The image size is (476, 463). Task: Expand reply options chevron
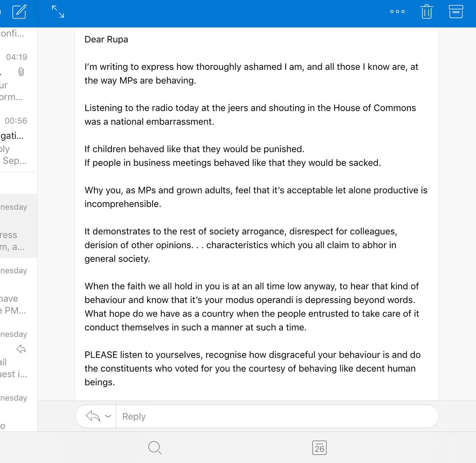pyautogui.click(x=108, y=416)
